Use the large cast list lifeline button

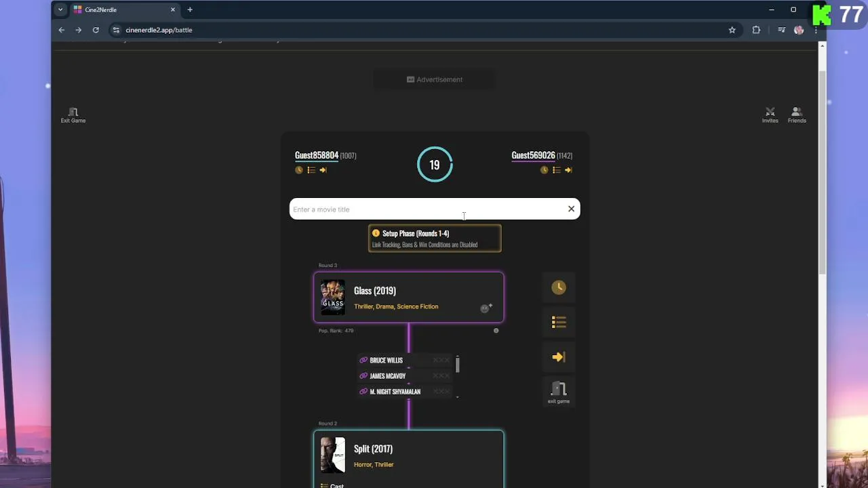click(559, 323)
